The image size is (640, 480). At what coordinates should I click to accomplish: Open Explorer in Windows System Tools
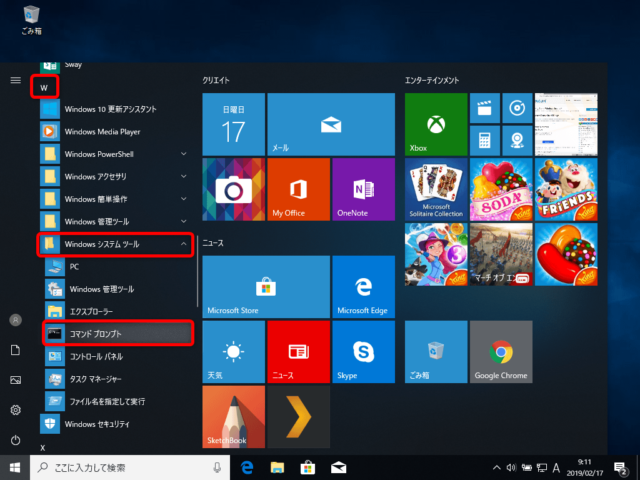(x=118, y=311)
